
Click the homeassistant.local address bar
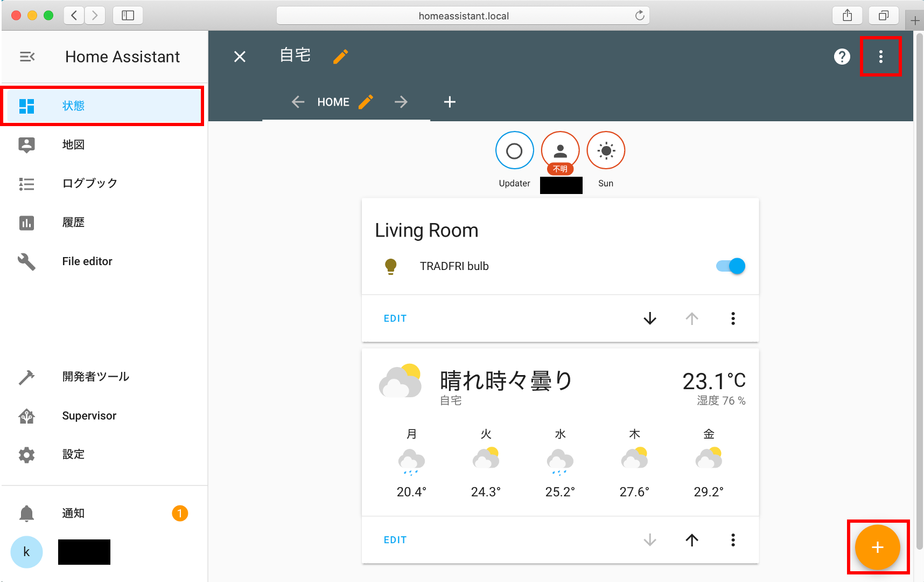(463, 16)
